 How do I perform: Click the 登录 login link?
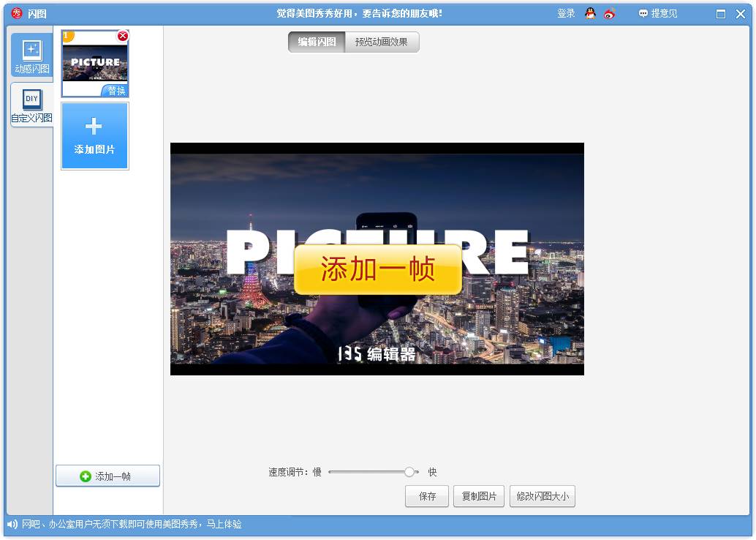pyautogui.click(x=566, y=13)
